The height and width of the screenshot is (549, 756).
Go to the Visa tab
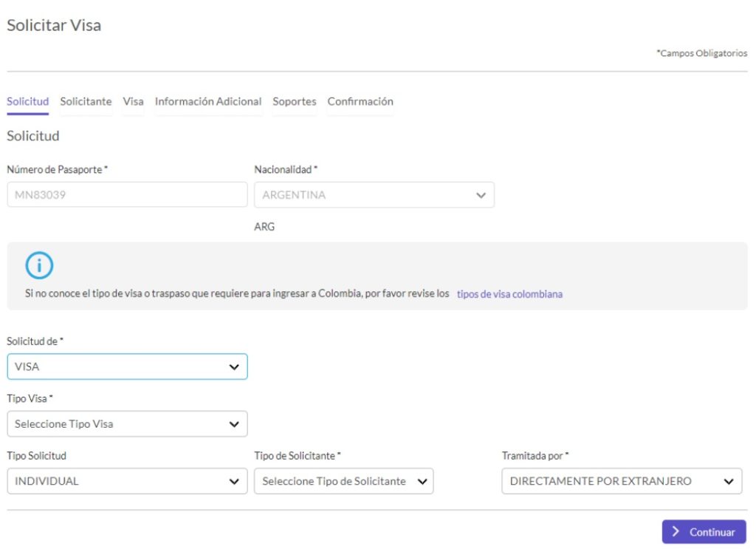[x=133, y=102]
